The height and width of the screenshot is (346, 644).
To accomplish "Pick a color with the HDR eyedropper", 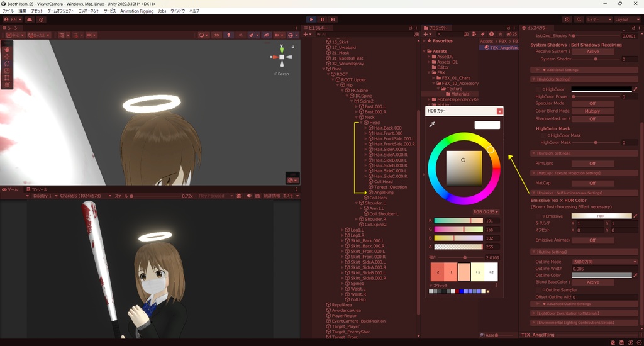I will pos(432,125).
